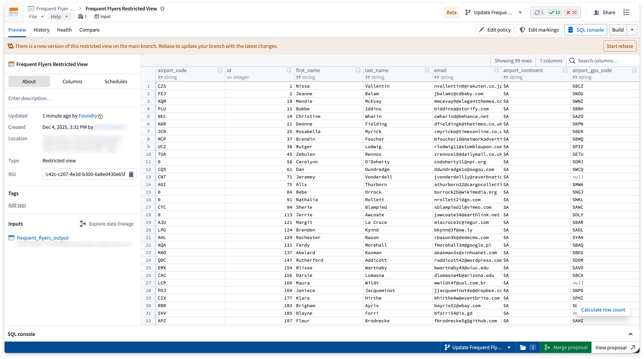The width and height of the screenshot is (644, 359).
Task: Switch to the History tab
Action: (41, 30)
